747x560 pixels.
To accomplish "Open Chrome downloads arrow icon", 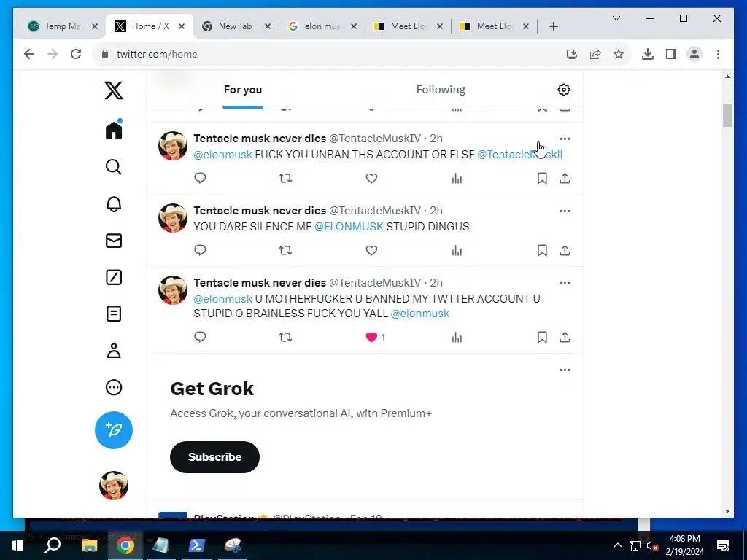I will coord(648,54).
